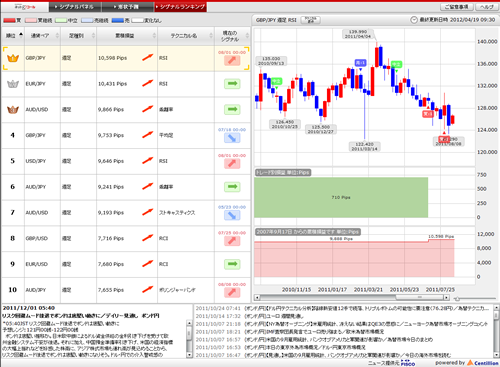This screenshot has width=500, height=367.
Task: Click the green neutral arrow in EUR/JPY row
Action: click(x=232, y=84)
